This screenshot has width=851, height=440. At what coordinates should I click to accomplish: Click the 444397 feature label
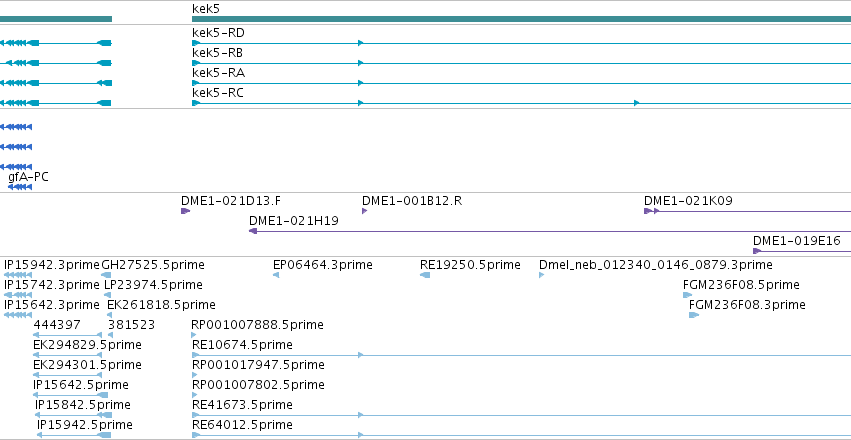tap(57, 325)
